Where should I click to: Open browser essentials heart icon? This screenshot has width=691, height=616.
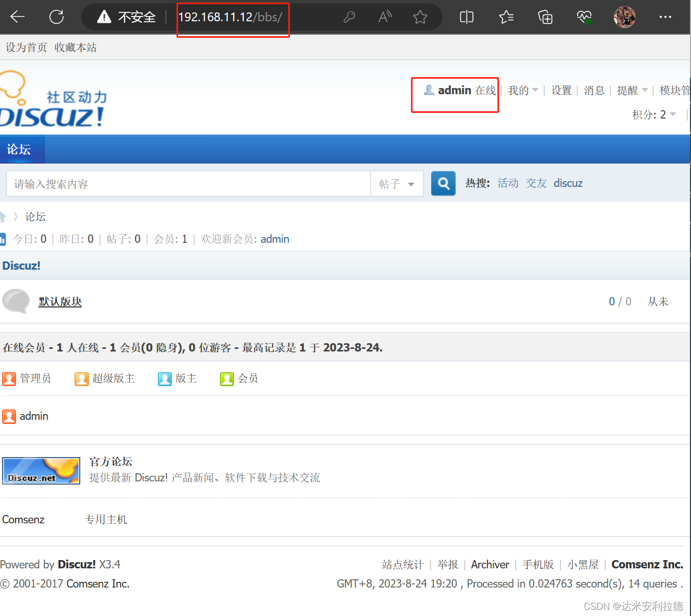584,17
